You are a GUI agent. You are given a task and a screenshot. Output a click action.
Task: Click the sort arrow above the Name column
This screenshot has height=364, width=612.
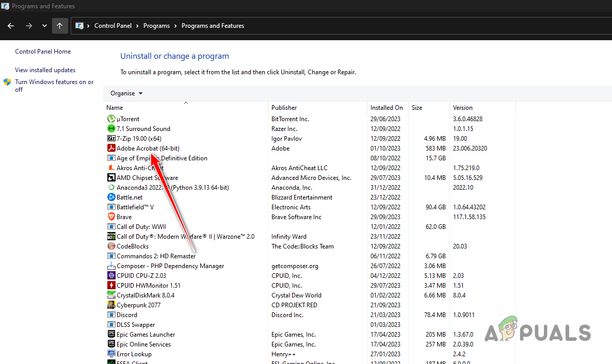[186, 102]
